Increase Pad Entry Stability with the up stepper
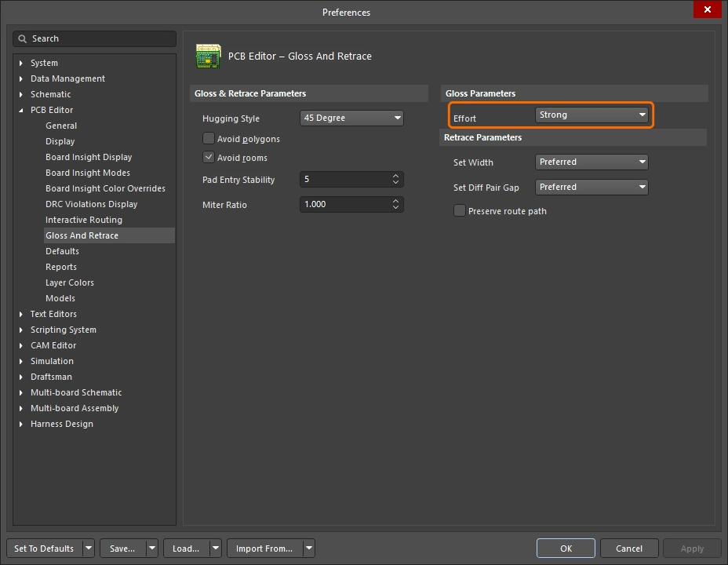Image resolution: width=728 pixels, height=565 pixels. coord(395,176)
